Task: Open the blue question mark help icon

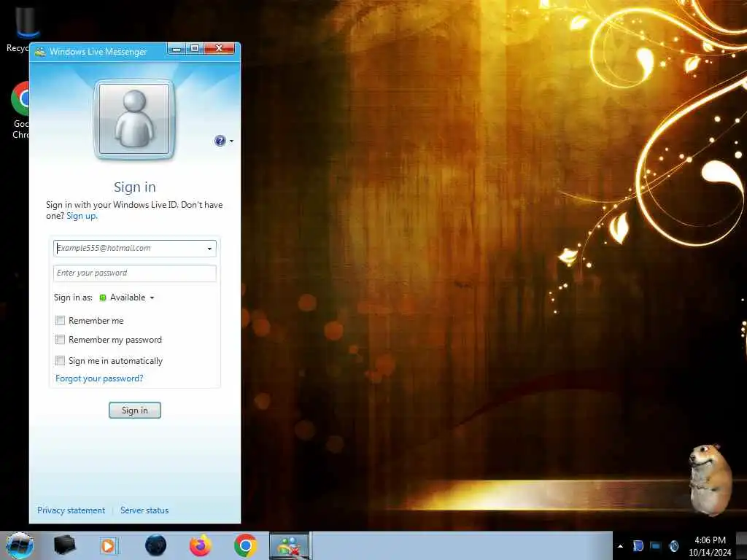Action: coord(220,141)
